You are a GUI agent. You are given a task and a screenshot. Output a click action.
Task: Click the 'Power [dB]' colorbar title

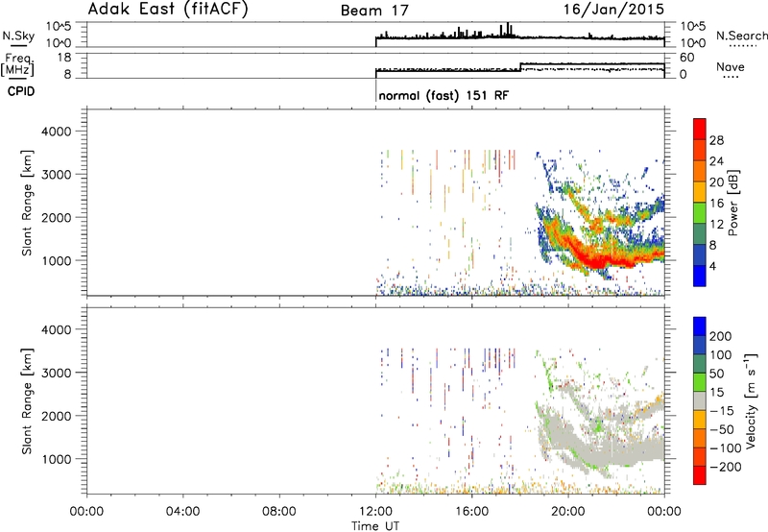(732, 203)
